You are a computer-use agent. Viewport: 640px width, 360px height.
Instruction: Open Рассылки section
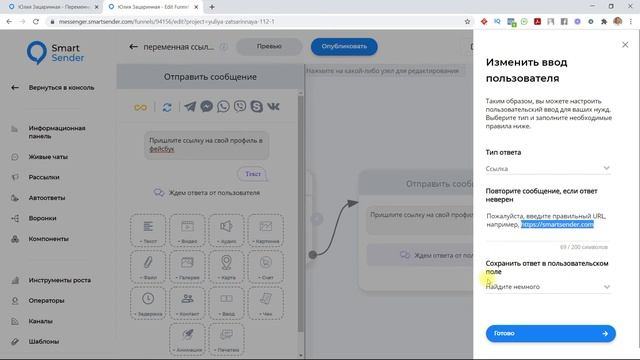click(x=44, y=177)
